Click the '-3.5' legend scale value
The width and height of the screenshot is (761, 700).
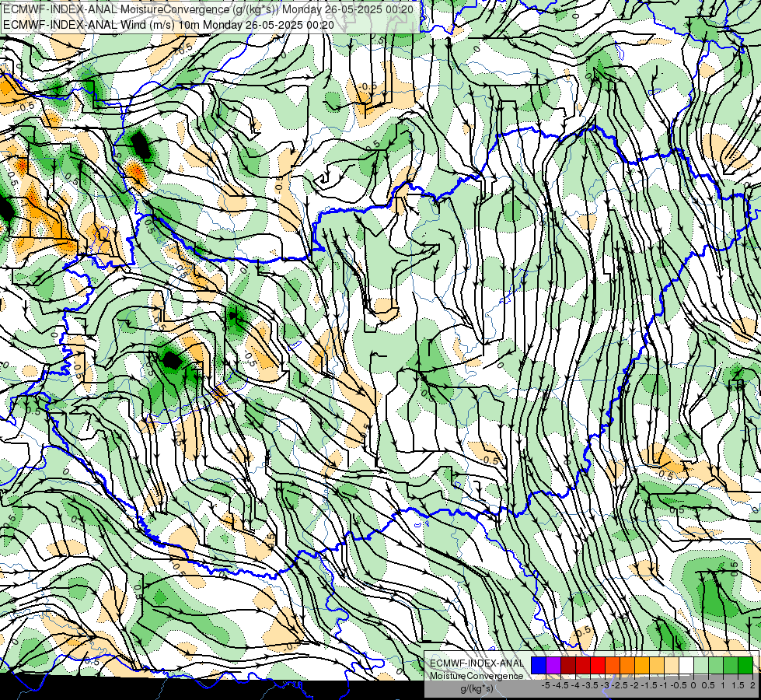pyautogui.click(x=590, y=685)
